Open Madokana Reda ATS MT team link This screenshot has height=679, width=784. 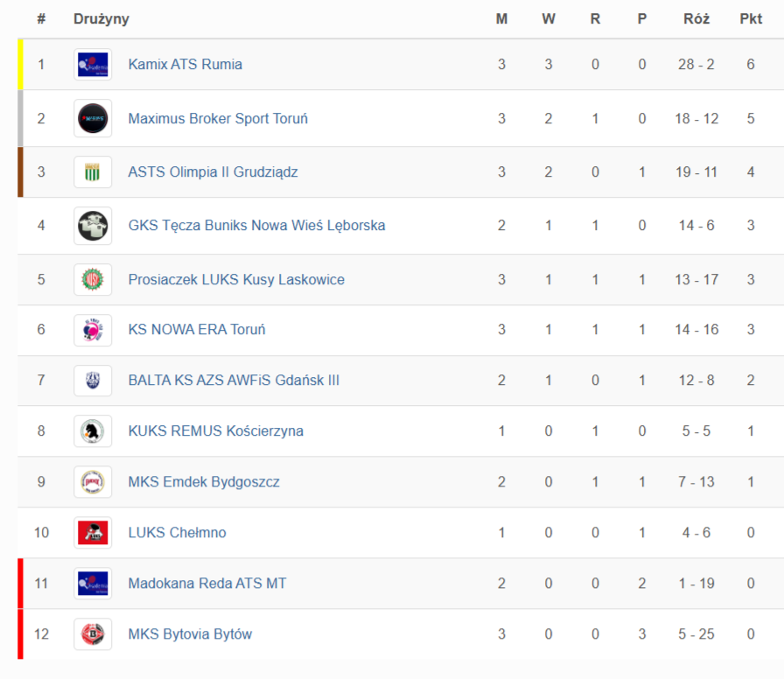[x=207, y=584]
